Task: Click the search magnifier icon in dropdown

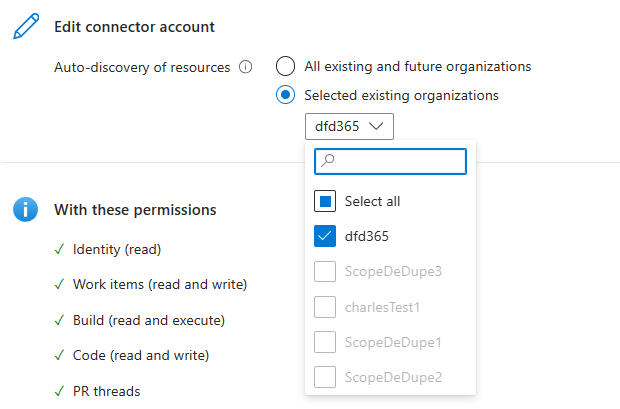Action: 328,161
